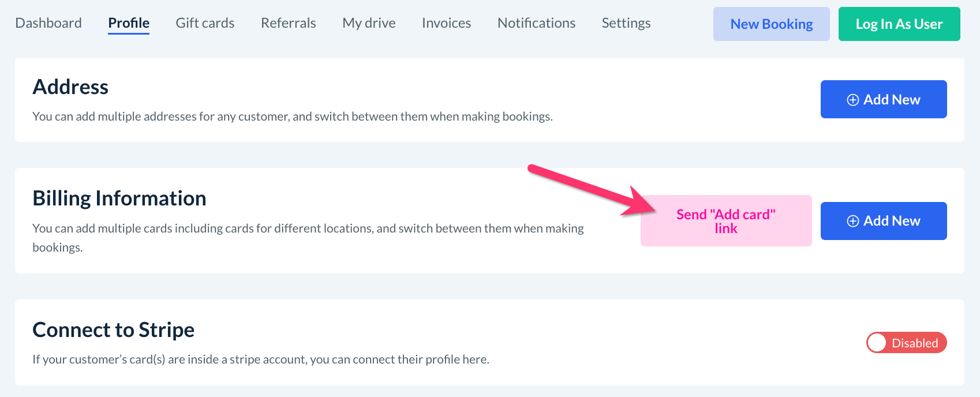980x397 pixels.
Task: Switch to the Gift cards tab
Action: 205,23
